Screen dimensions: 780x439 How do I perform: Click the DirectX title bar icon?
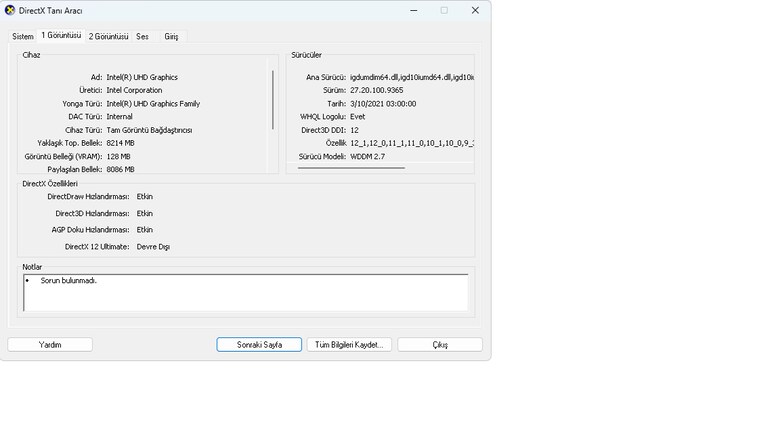10,10
